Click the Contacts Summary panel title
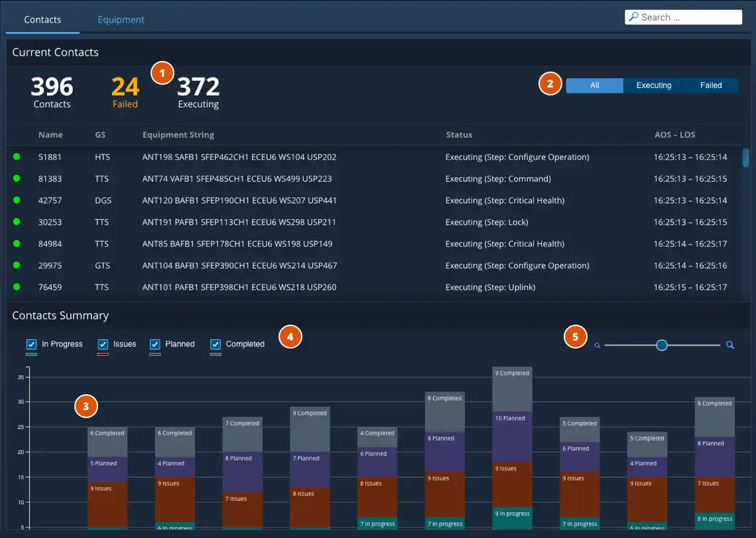This screenshot has height=538, width=756. (60, 315)
